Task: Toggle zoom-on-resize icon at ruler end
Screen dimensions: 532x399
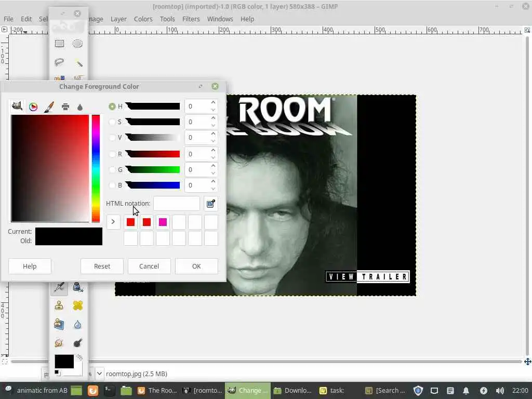Action: 527,30
